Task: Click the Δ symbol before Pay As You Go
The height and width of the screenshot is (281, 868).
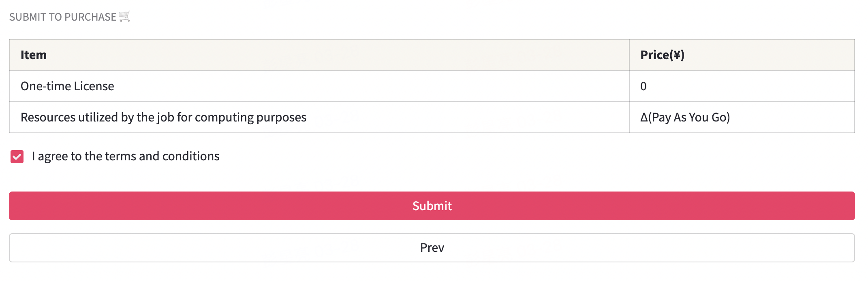Action: pos(644,117)
